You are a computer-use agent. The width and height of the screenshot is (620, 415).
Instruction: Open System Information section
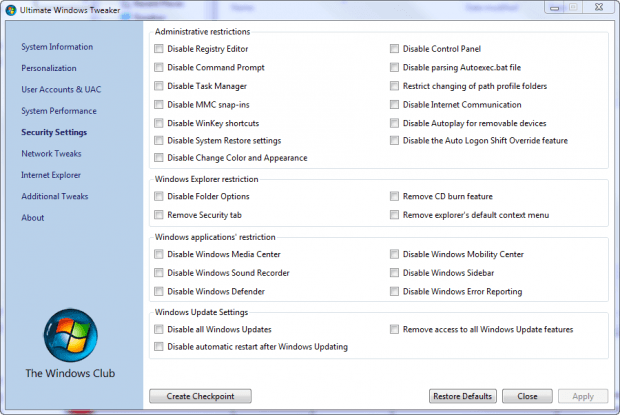(x=57, y=47)
